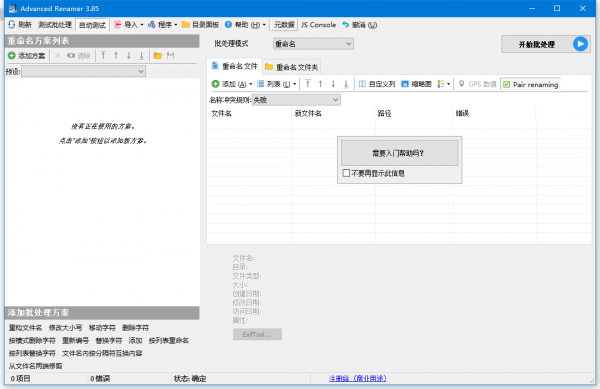Click the green add method plus icon

coord(12,56)
